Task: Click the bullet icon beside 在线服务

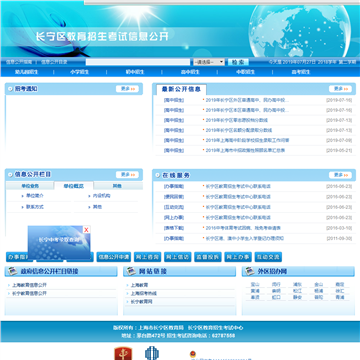Action: tap(158, 175)
